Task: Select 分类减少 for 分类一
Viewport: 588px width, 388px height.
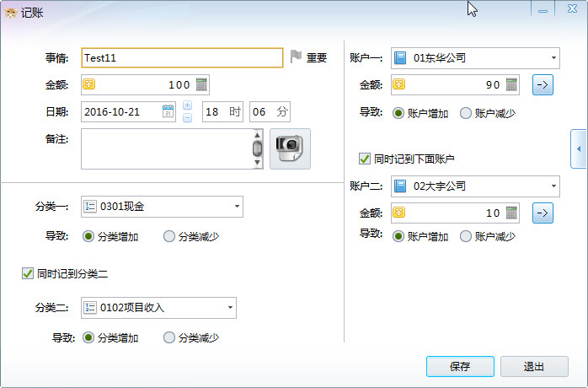Action: coord(169,236)
